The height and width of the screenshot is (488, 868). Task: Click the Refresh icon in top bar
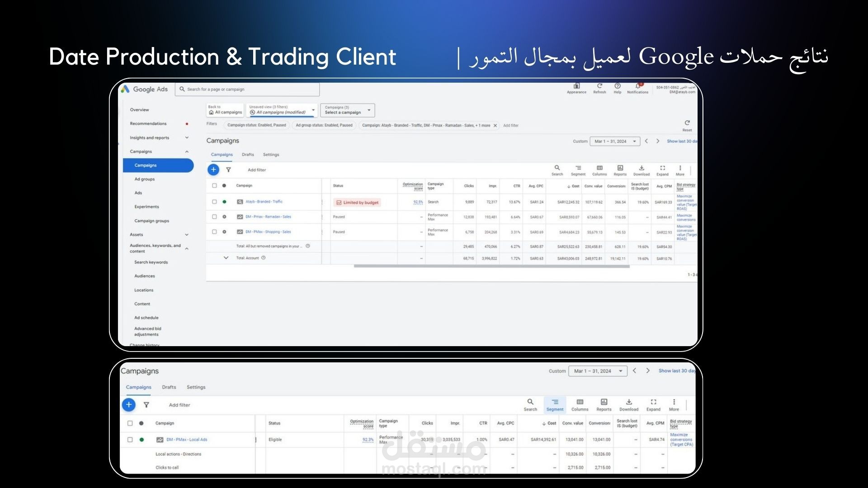pyautogui.click(x=599, y=86)
